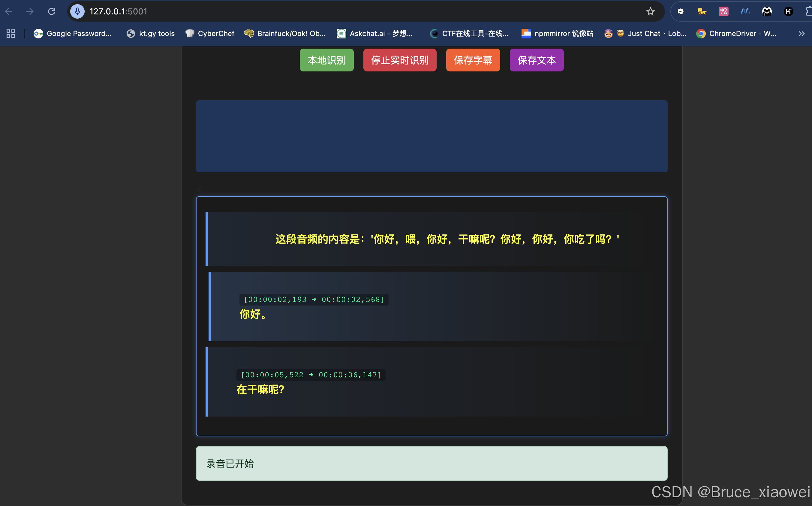Stop recognition with 停止实时识别 button

[399, 60]
